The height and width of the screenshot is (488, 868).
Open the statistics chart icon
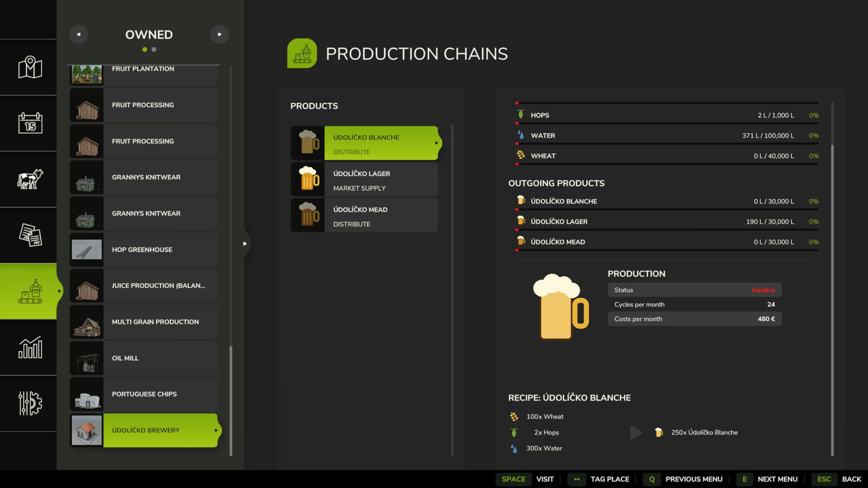[30, 347]
